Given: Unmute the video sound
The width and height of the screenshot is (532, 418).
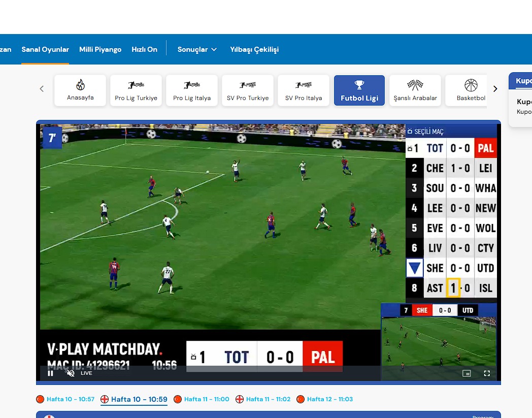Looking at the screenshot, I should 71,373.
